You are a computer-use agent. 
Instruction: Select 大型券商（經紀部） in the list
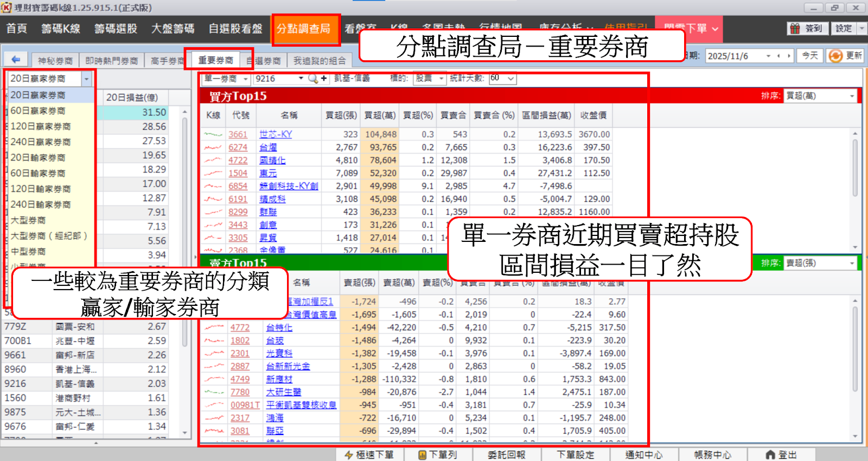click(x=52, y=236)
